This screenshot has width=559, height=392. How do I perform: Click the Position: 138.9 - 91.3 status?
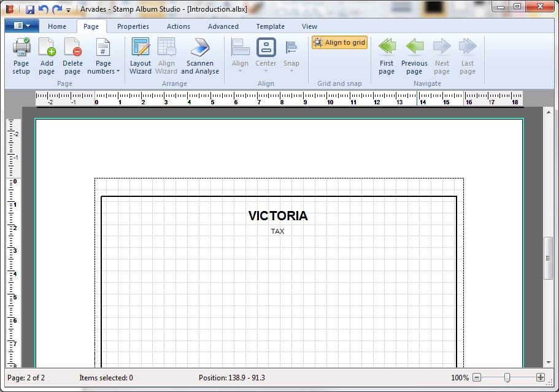[x=232, y=378]
